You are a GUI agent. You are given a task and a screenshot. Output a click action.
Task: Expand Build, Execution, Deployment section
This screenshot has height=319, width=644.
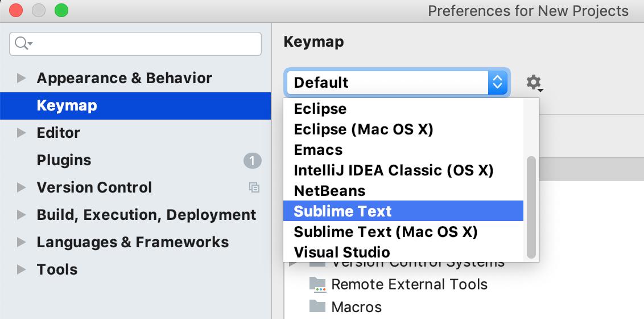21,215
